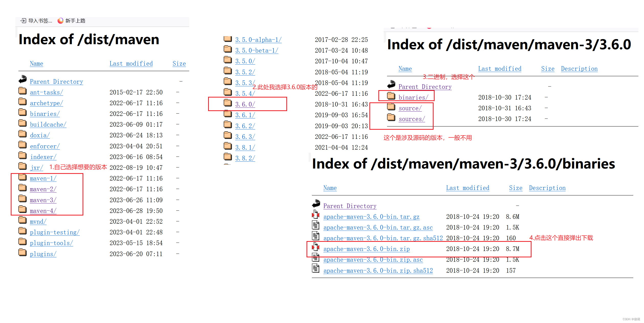Screen dimensions: 644x323
Task: Click the back-arrow icon in 3.6.0/binaries listing
Action: (316, 204)
